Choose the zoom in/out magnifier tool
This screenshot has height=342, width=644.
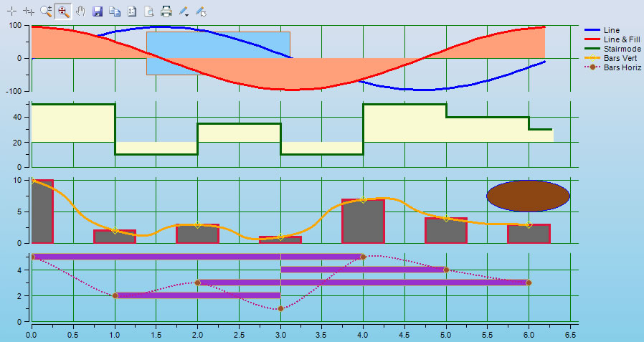[46, 11]
